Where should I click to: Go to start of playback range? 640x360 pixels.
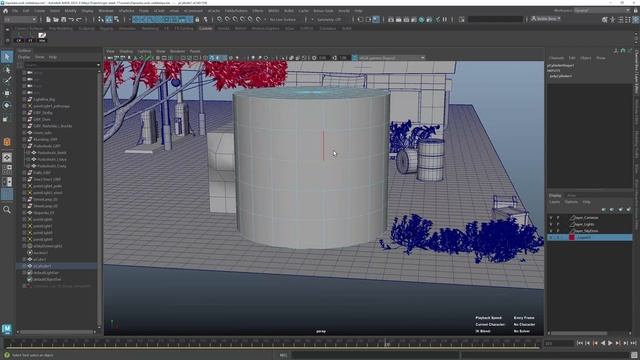pos(580,343)
